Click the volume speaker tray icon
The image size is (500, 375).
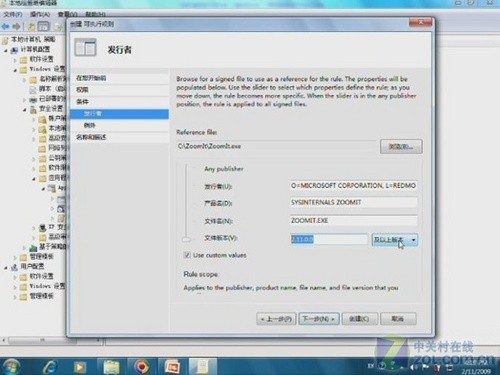click(414, 367)
